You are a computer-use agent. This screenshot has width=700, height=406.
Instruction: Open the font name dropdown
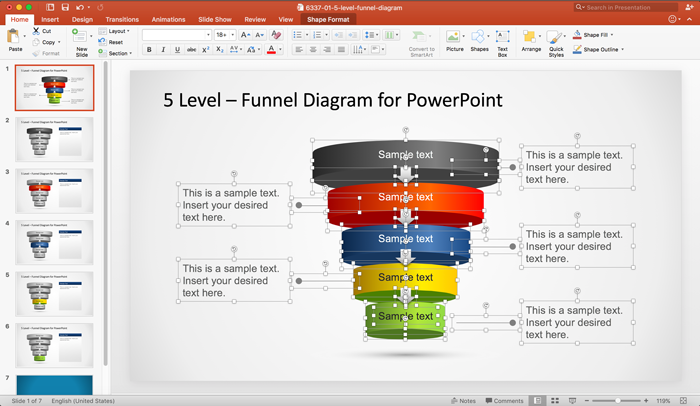point(208,35)
